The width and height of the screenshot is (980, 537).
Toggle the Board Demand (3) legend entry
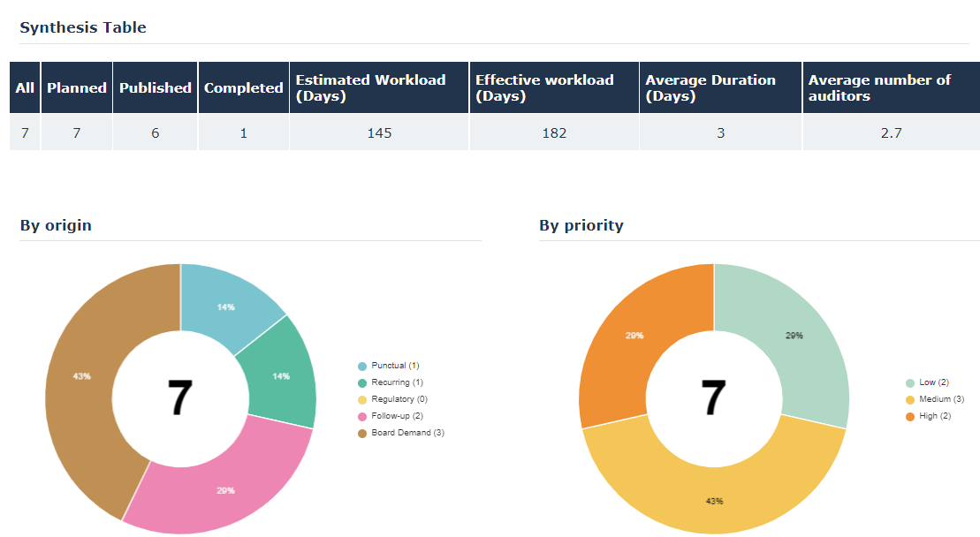[401, 433]
